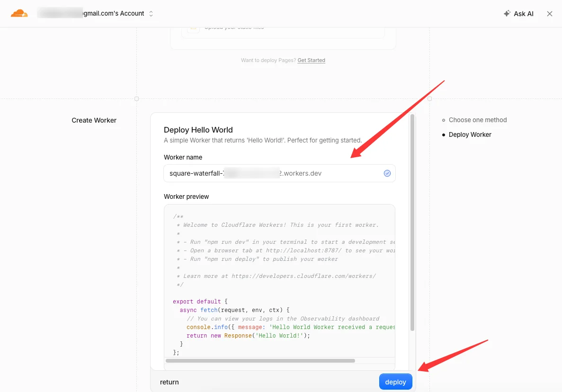This screenshot has width=562, height=392.
Task: Click the return button
Action: coord(169,382)
